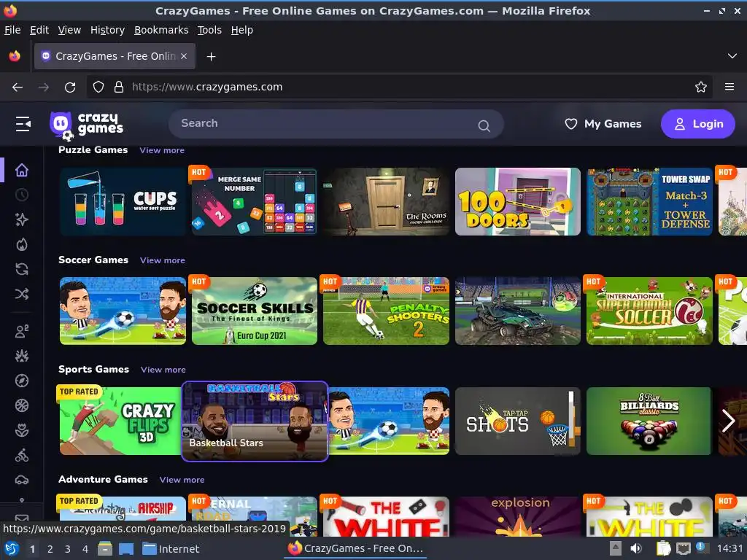Open Tap-Tap Shots game
The height and width of the screenshot is (560, 747).
(x=518, y=421)
